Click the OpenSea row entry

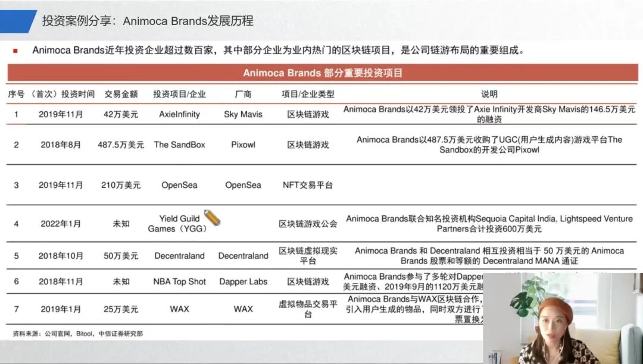(x=179, y=185)
